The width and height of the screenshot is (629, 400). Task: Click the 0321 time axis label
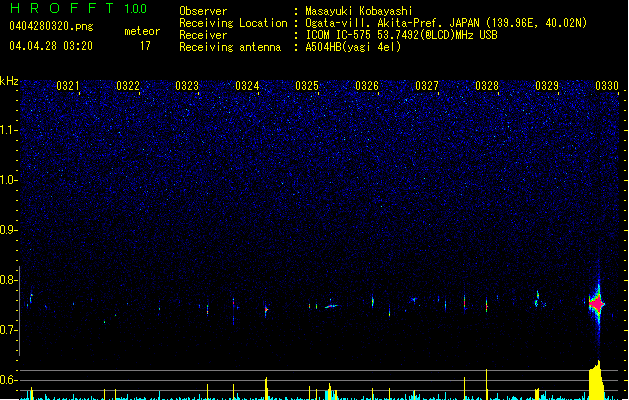pos(68,86)
